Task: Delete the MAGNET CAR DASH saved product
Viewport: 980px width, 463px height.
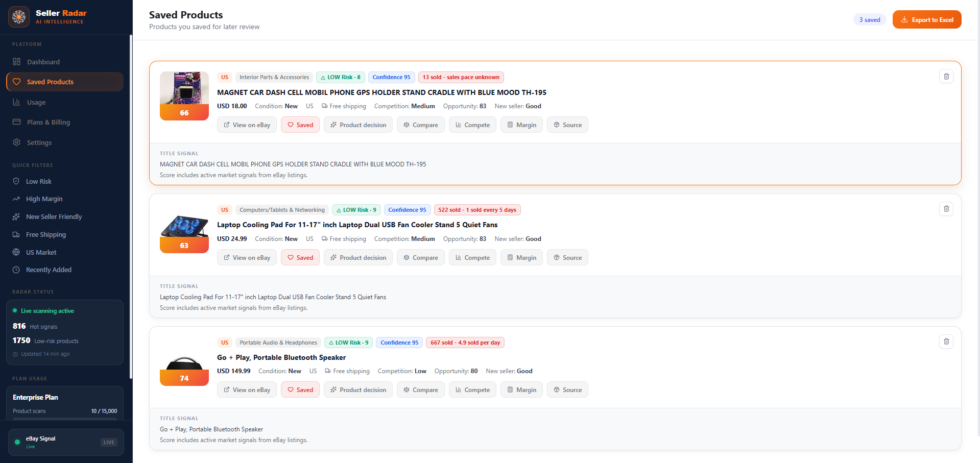Action: coord(946,76)
